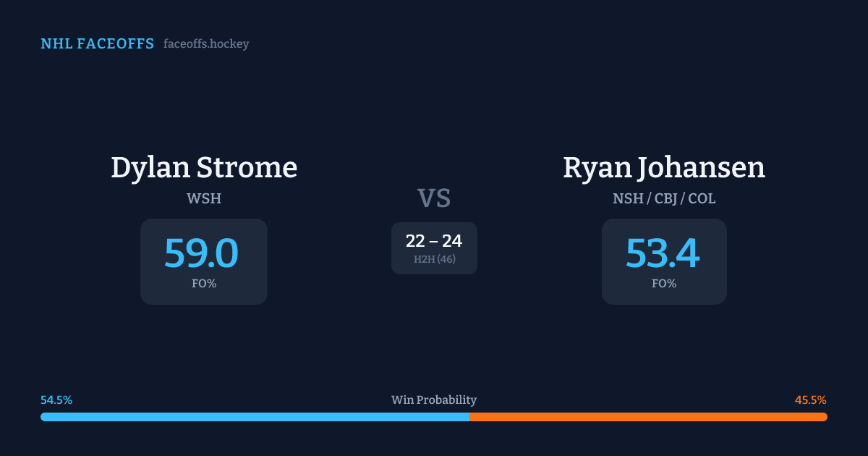Click the H2H (46) label
The height and width of the screenshot is (456, 868).
pyautogui.click(x=434, y=259)
